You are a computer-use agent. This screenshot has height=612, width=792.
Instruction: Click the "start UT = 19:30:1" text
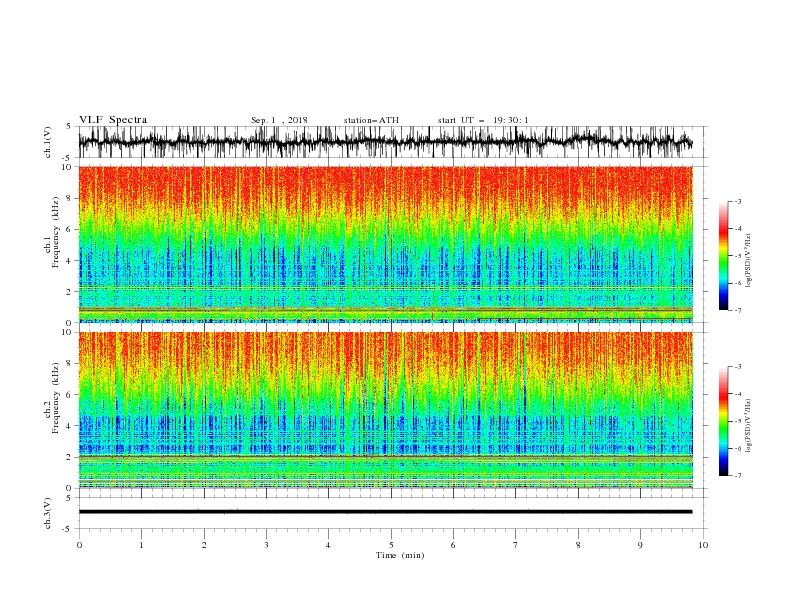tap(483, 120)
